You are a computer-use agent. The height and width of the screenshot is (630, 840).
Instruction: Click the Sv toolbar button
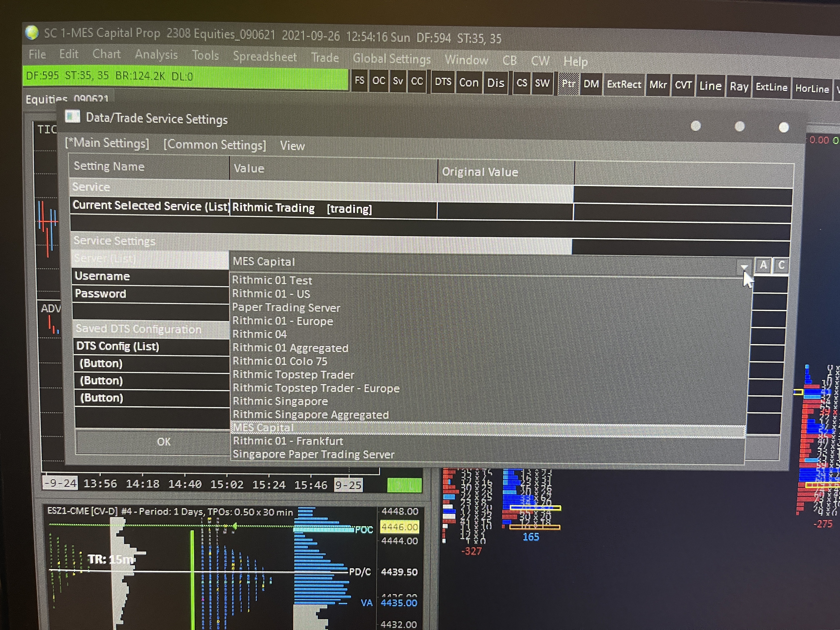point(397,81)
